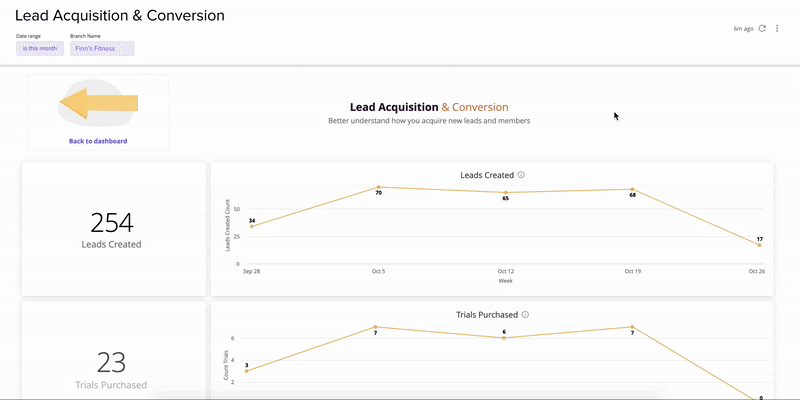The image size is (800, 400).
Task: Click the Oct 5 point labeled 70
Action: (378, 187)
